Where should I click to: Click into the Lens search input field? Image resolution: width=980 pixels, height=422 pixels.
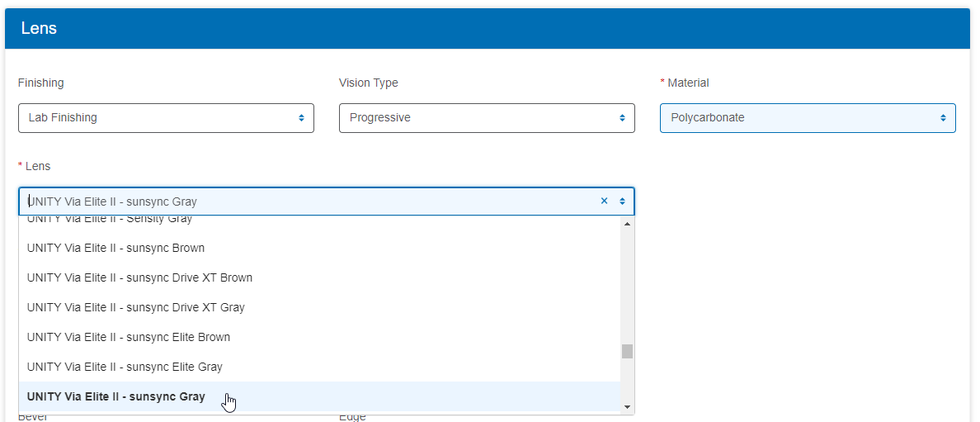[x=305, y=202]
